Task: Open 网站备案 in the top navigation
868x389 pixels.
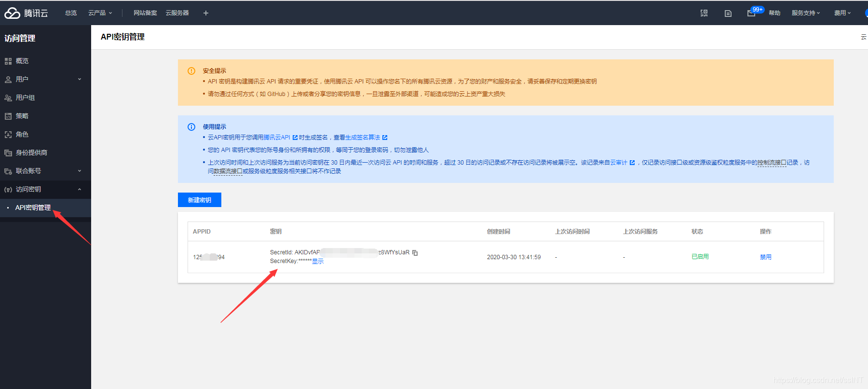Action: tap(145, 13)
